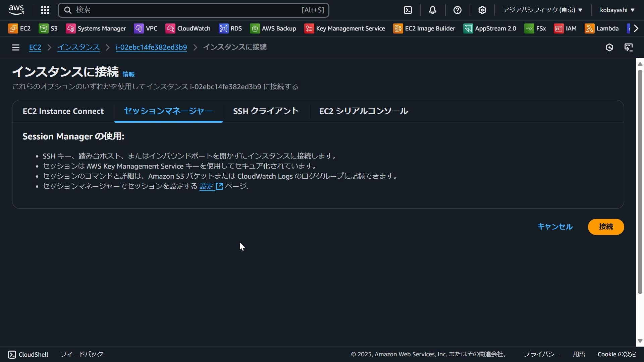This screenshot has width=644, height=362.
Task: Open console settings via the gear icon
Action: click(482, 10)
